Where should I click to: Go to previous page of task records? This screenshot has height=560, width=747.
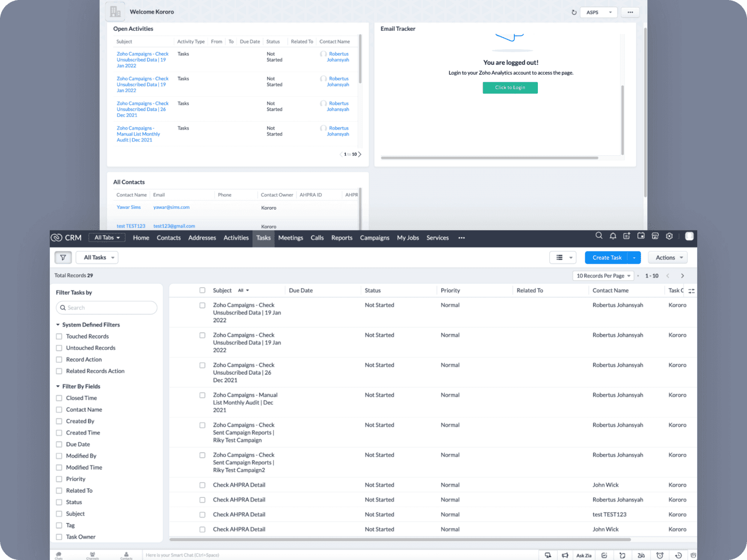pos(668,276)
